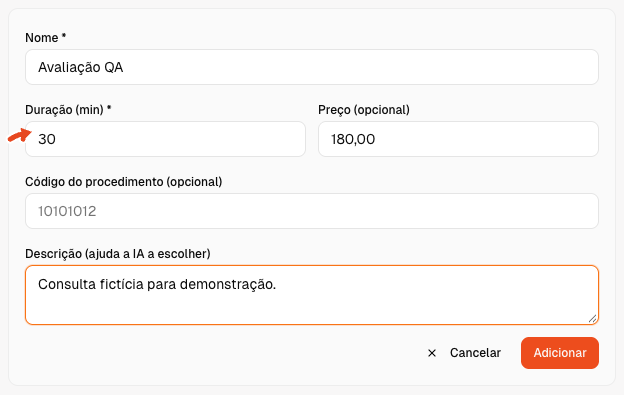The width and height of the screenshot is (624, 395).
Task: Click the "Código do procedimento (opcional)" label
Action: coord(123,182)
